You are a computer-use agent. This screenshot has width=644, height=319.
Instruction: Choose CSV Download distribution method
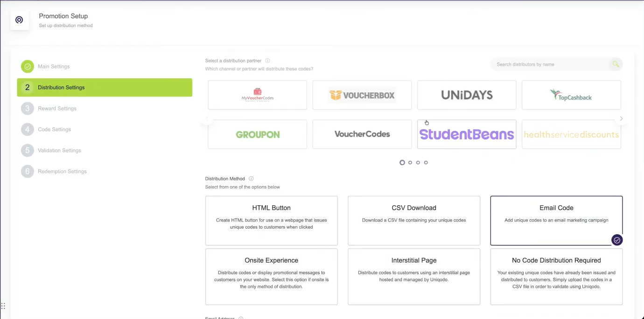[x=414, y=221]
